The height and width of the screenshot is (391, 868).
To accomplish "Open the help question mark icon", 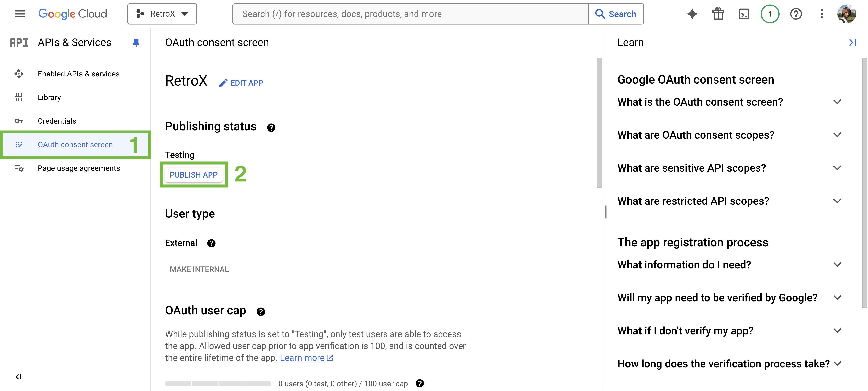I will tap(795, 14).
